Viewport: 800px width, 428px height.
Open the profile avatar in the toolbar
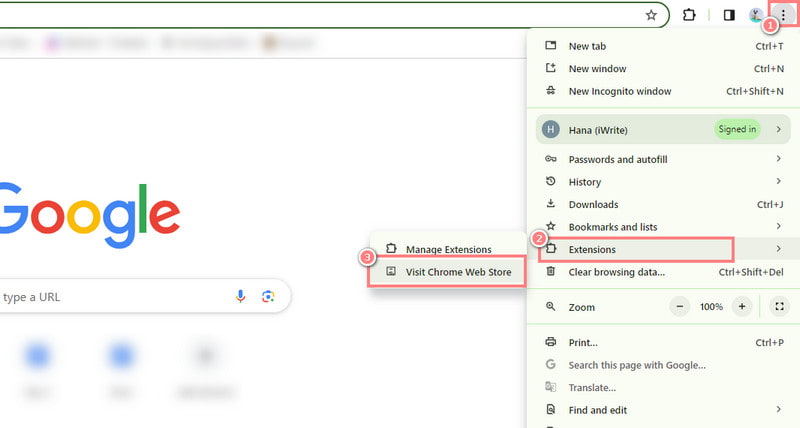(756, 15)
